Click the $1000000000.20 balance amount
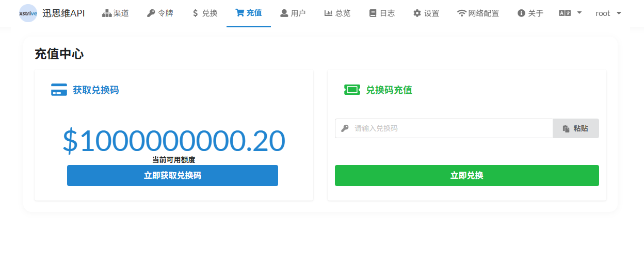Viewport: 644px width, 266px height. click(x=174, y=141)
